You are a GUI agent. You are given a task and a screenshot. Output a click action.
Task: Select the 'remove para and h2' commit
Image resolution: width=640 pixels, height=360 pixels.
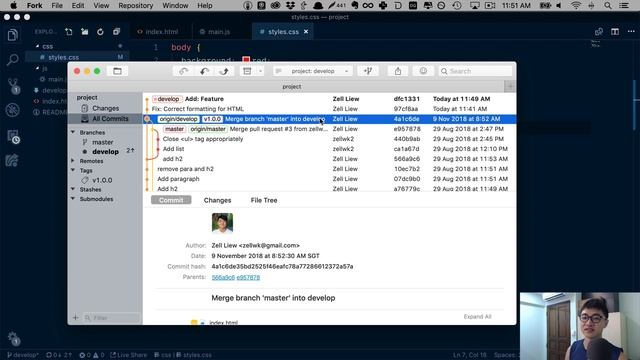point(330,169)
